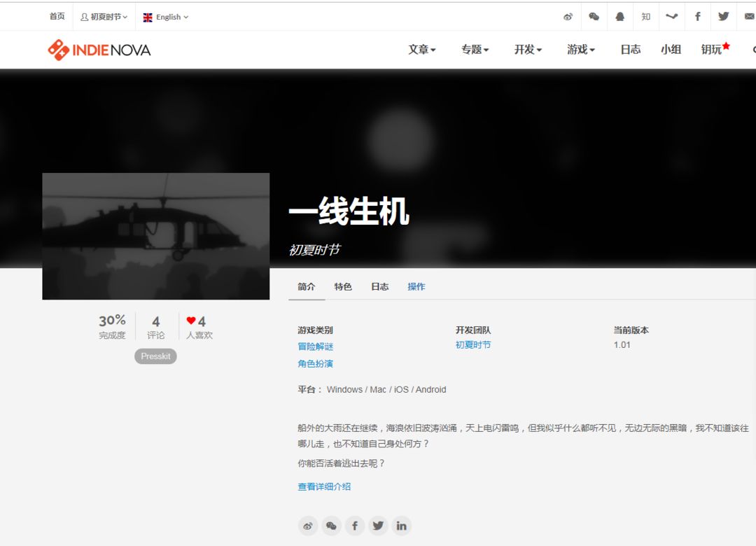Open the Facebook icon in top bar
The width and height of the screenshot is (756, 546).
pos(698,17)
